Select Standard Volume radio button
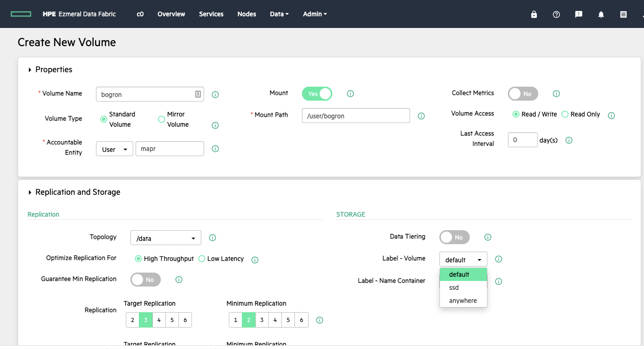Viewport: 644px width, 349px height. point(103,119)
